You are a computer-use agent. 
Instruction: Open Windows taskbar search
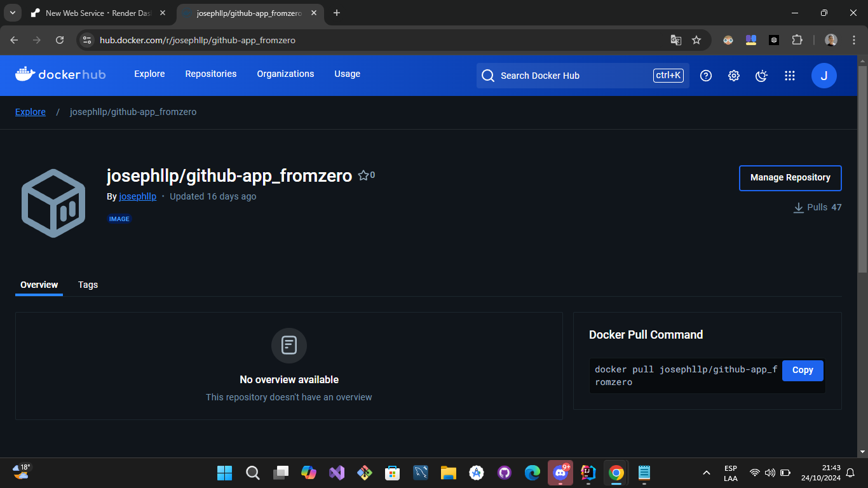coord(252,473)
